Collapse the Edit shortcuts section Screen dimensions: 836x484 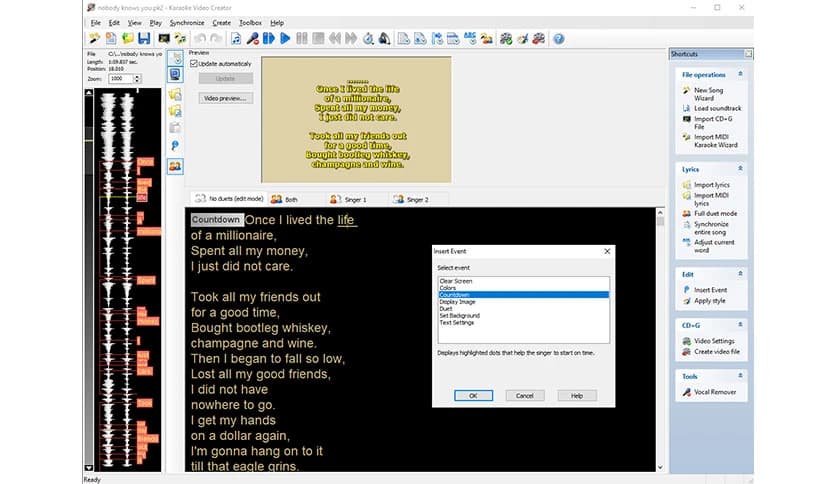coord(740,273)
